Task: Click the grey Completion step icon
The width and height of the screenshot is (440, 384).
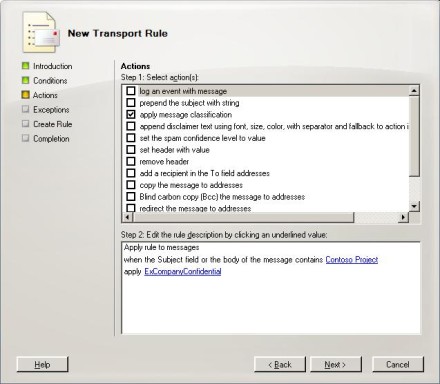Action: (25, 138)
